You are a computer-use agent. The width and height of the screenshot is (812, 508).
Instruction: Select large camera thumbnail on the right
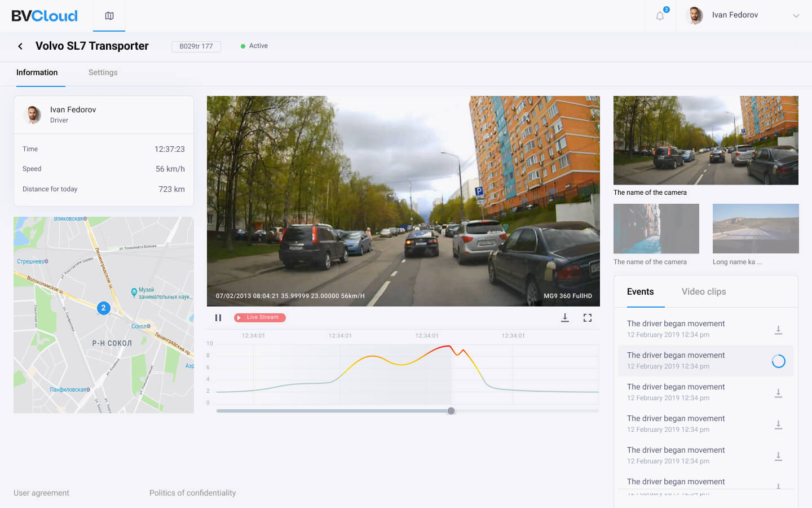pos(706,140)
